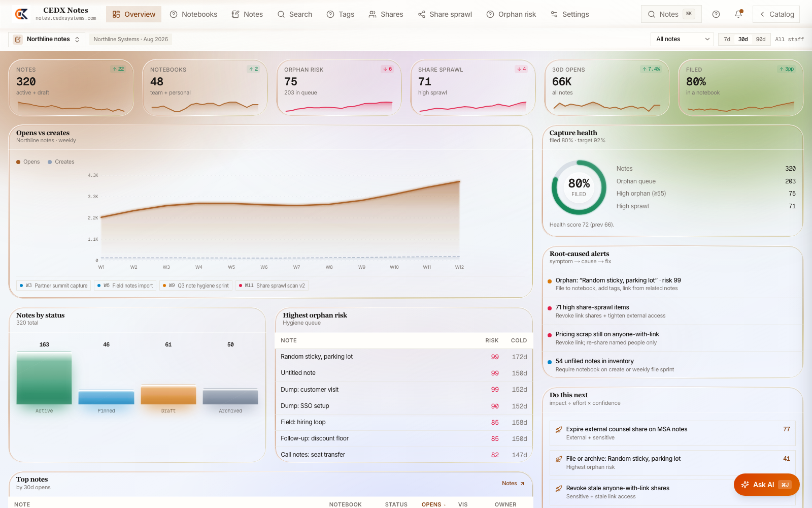The width and height of the screenshot is (812, 508).
Task: Click the Tags nav icon
Action: pos(330,14)
